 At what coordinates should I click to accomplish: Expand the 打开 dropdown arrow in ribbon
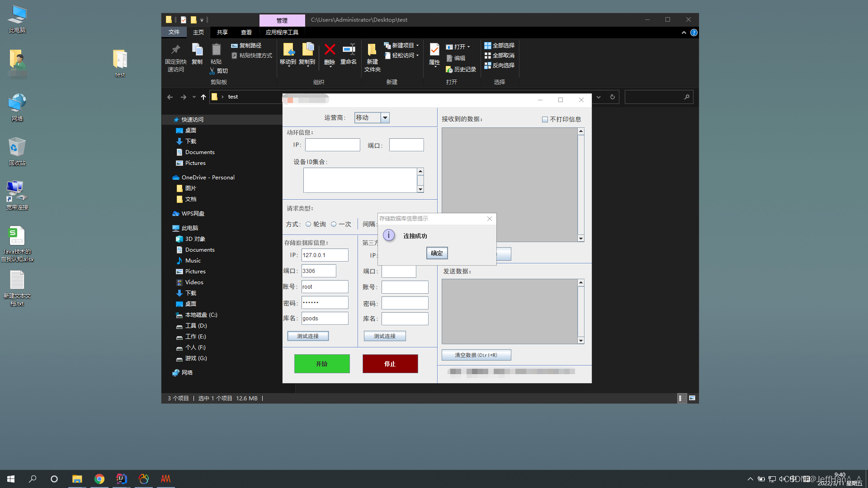tap(468, 47)
